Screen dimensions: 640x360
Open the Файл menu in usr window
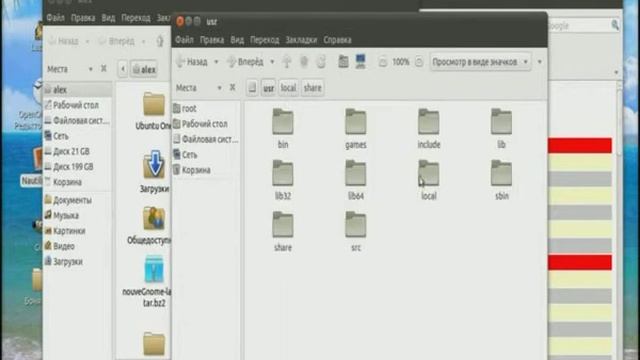(x=184, y=40)
